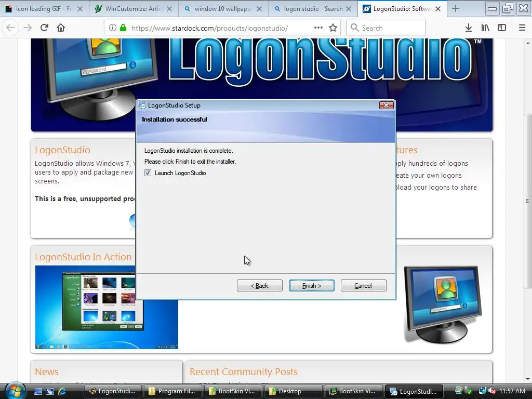
Task: Show site information icon in address bar
Action: point(113,28)
